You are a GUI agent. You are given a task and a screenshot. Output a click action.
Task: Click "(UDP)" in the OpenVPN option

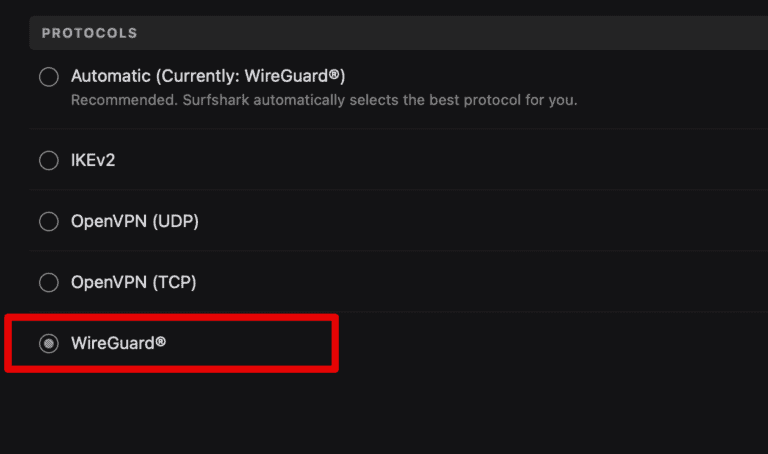[x=177, y=222]
